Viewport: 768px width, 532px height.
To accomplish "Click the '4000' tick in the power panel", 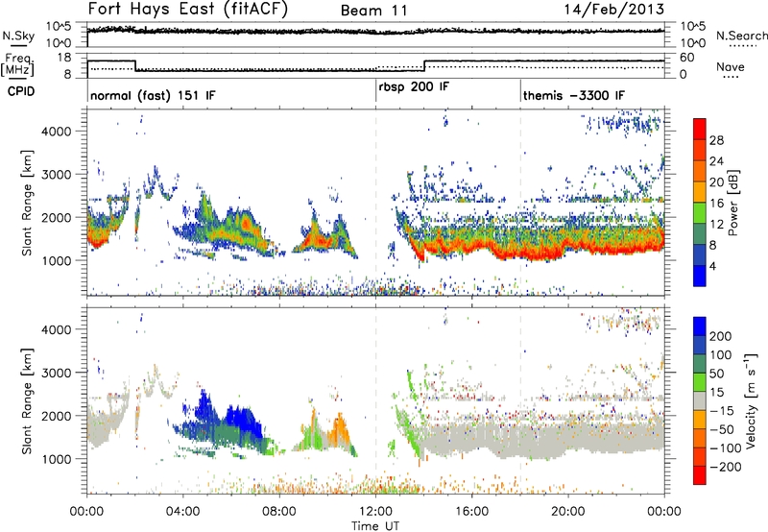I will (57, 132).
